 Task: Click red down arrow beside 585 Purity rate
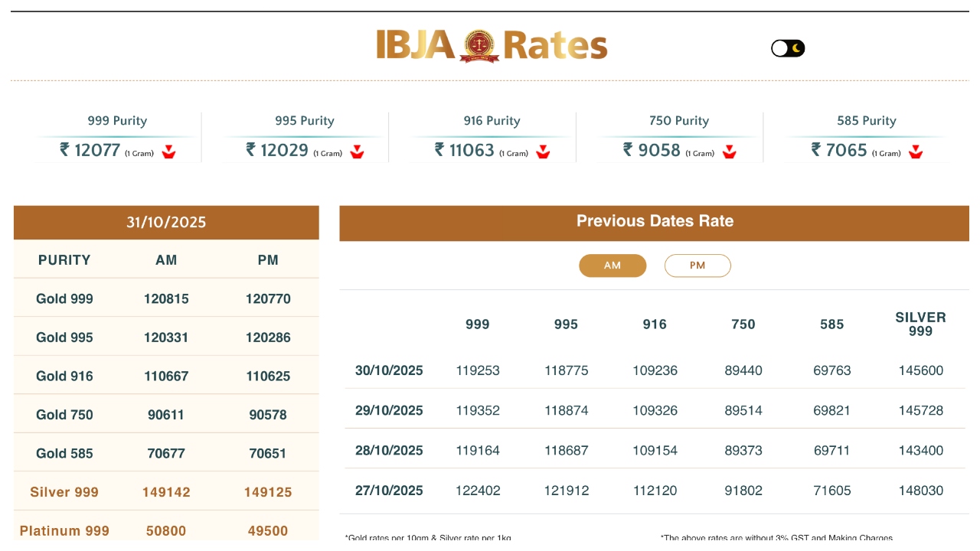tap(916, 152)
